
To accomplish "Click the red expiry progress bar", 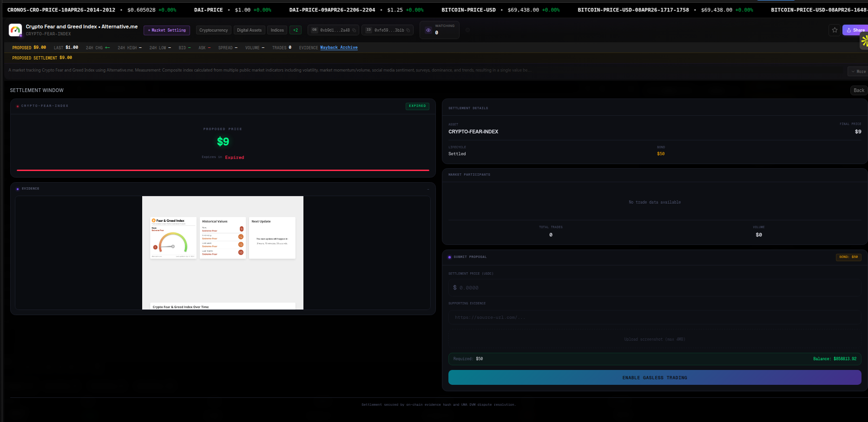I will click(x=223, y=171).
